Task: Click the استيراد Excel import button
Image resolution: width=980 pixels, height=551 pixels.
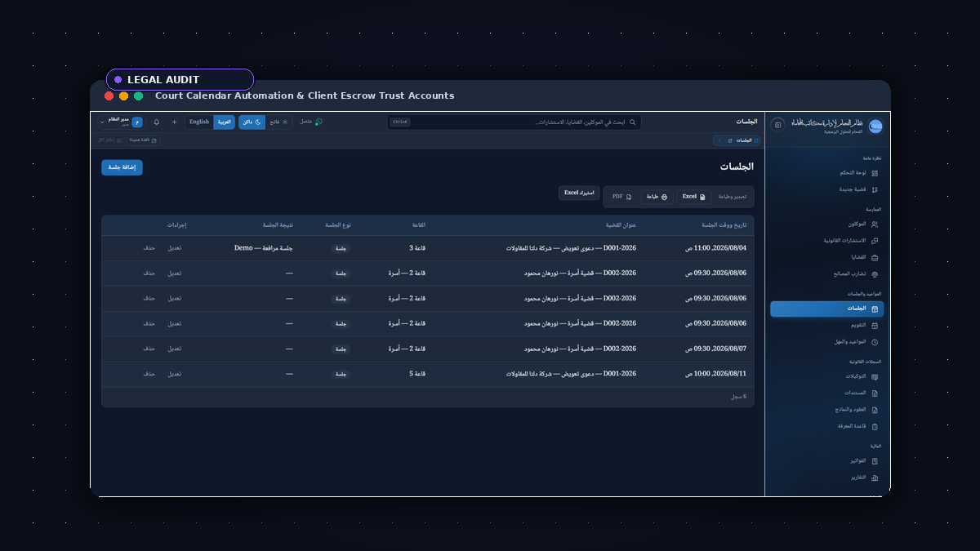Action: click(579, 193)
